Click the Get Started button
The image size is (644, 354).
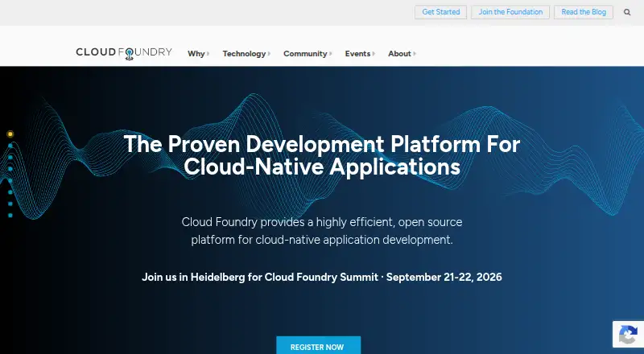[440, 12]
